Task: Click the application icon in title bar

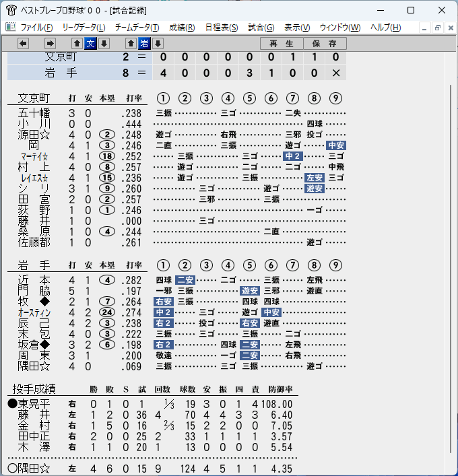Action: pos(11,10)
